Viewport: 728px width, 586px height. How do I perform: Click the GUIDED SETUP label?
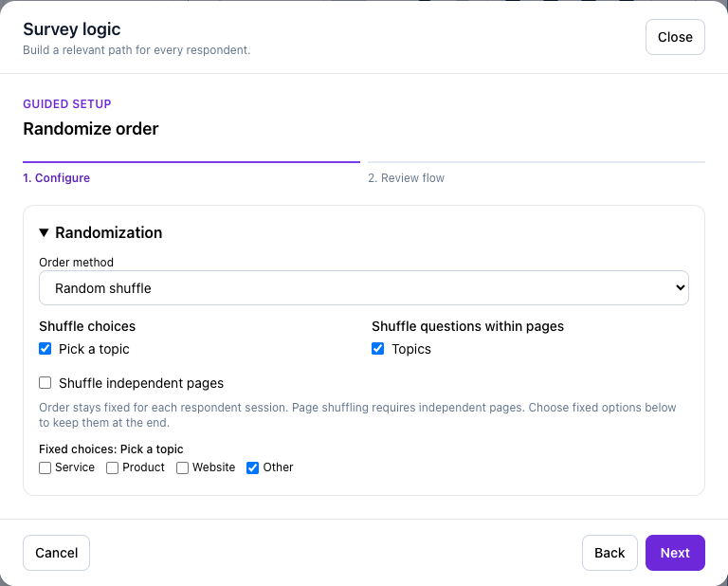[x=67, y=104]
